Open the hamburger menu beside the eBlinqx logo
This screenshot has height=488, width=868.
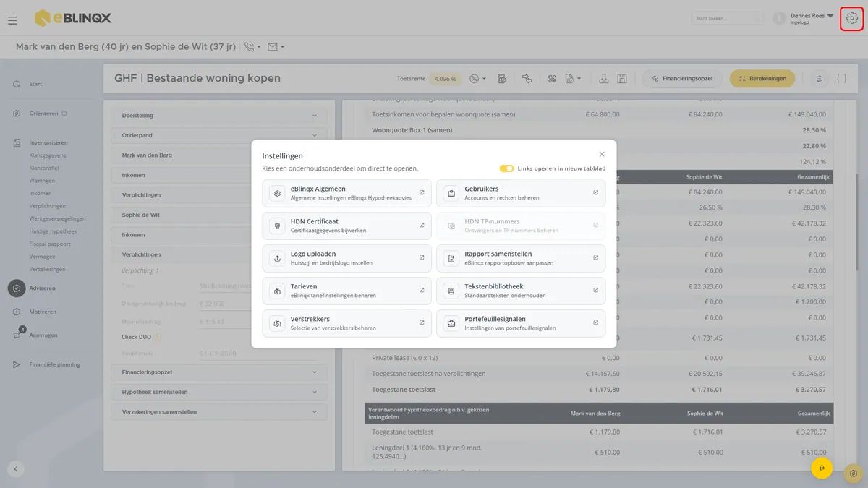pos(12,20)
